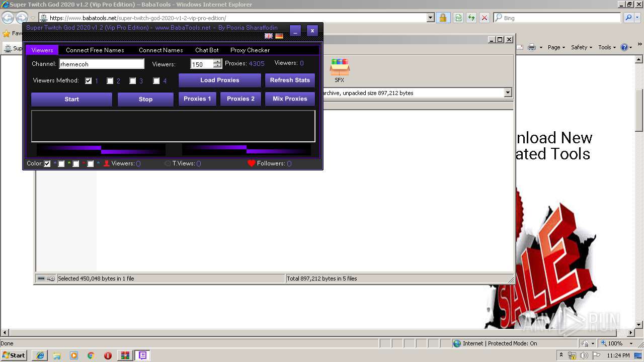Open the Connect Names tab
Screen dimensions: 644x362
tap(161, 50)
